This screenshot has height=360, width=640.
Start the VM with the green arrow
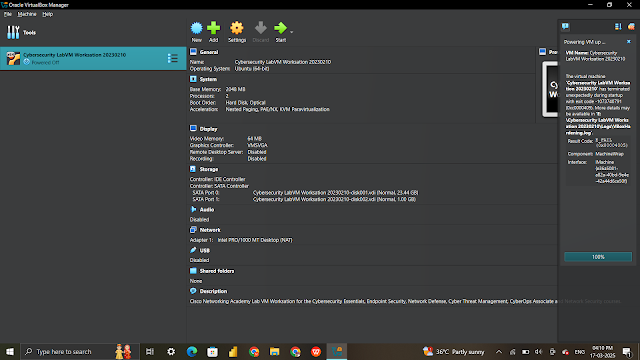pos(280,28)
